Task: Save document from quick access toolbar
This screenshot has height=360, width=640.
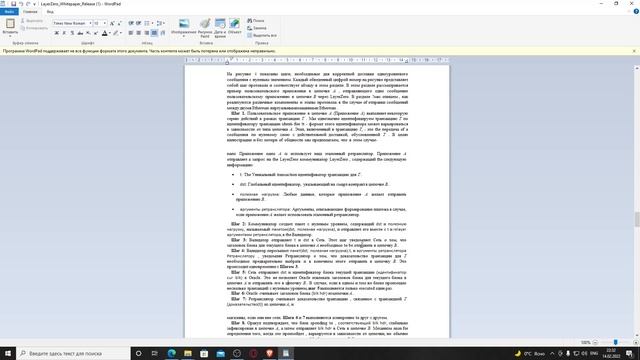Action: (13, 4)
